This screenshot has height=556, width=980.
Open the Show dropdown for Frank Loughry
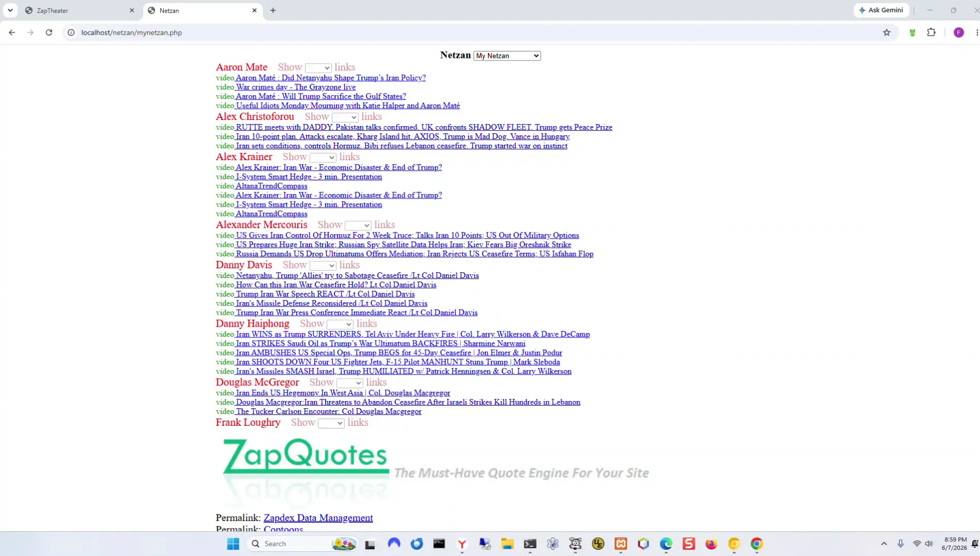click(331, 423)
